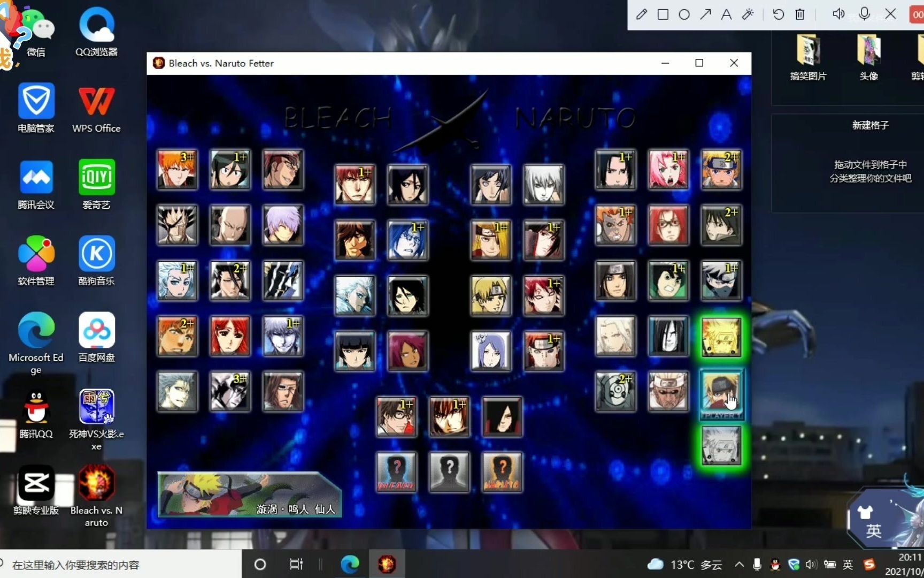Launch Microsoft Edge from desktop shortcut

pyautogui.click(x=36, y=344)
